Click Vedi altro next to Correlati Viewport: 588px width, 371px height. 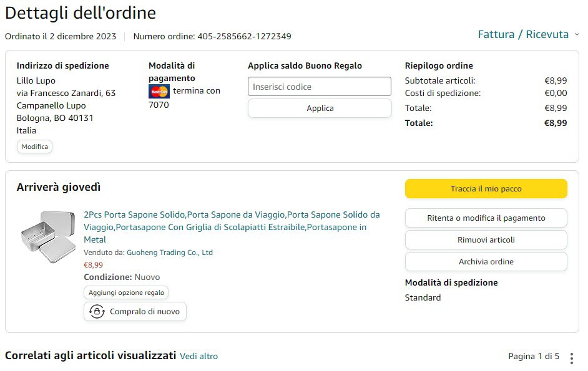click(199, 357)
